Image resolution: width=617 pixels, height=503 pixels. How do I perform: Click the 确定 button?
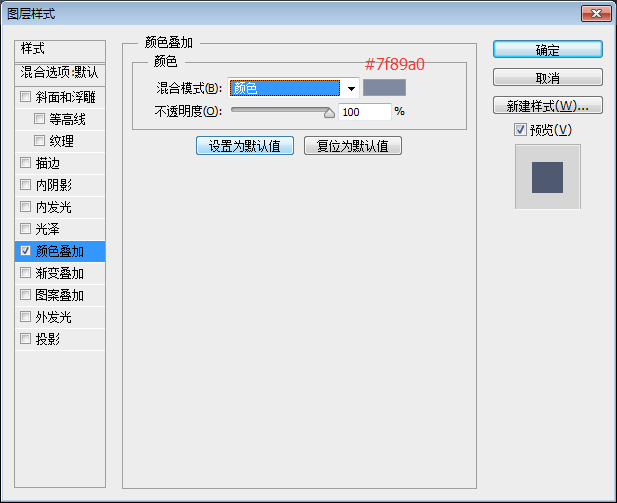(548, 50)
